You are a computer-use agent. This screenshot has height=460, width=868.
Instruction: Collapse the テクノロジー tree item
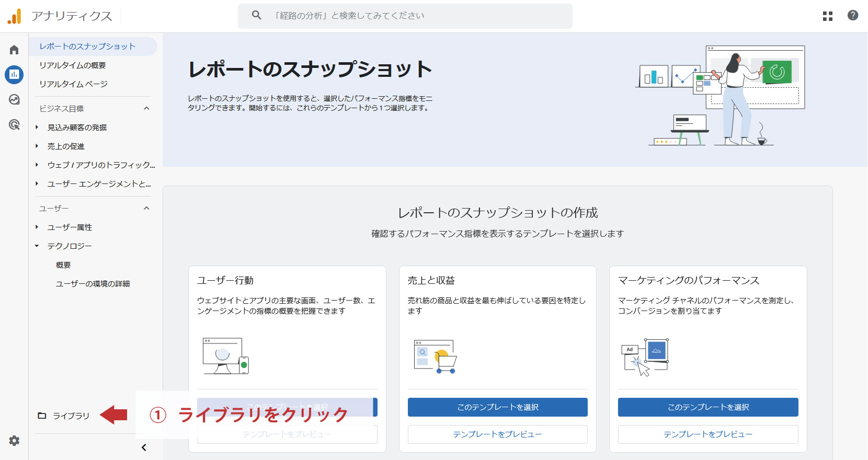37,246
